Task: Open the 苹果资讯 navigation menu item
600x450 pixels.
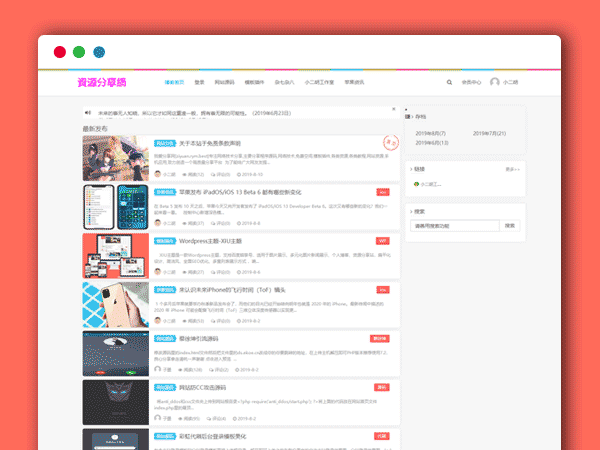Action: point(355,82)
